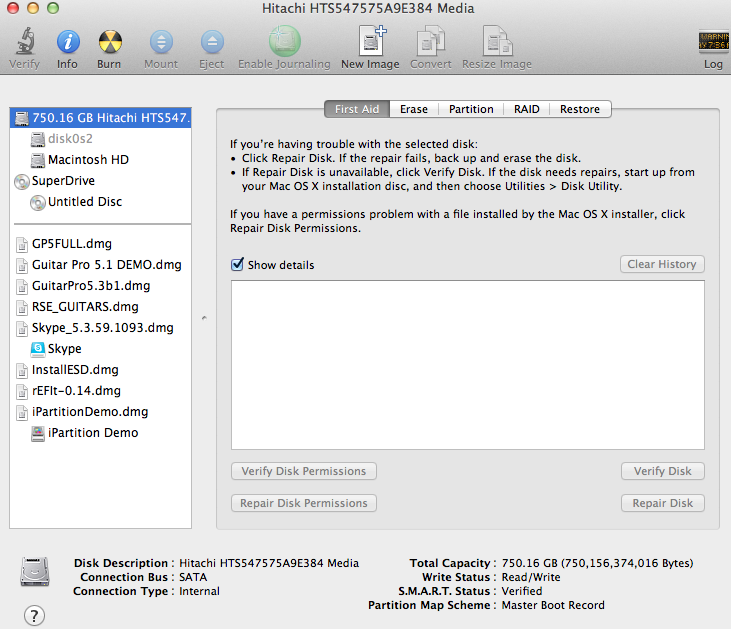The width and height of the screenshot is (731, 629).
Task: Click the 'Read/Write' write status value
Action: tap(531, 577)
